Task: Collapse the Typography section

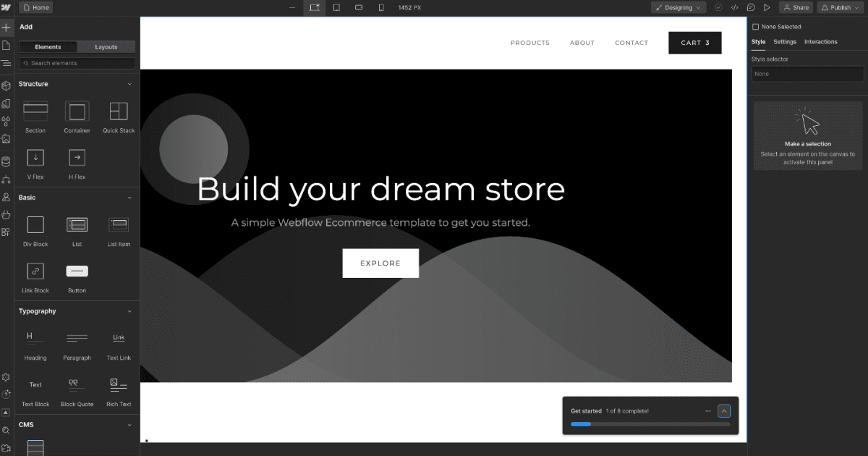Action: (x=129, y=311)
